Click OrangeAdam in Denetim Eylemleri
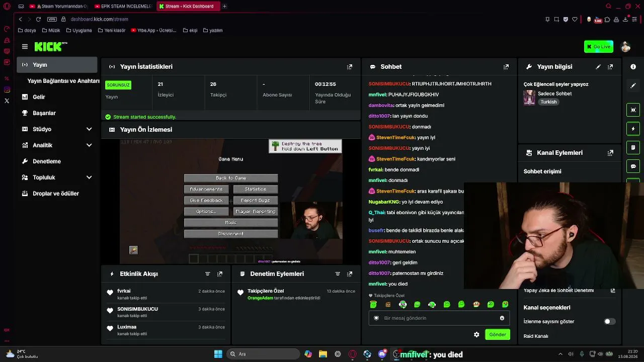The height and width of the screenshot is (362, 644). tap(260, 298)
